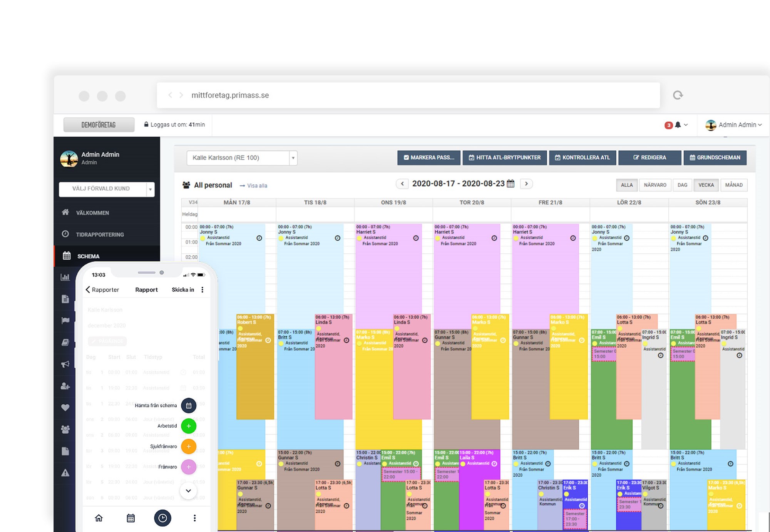The image size is (770, 532).
Task: Open the date picker calendar icon
Action: (x=511, y=184)
